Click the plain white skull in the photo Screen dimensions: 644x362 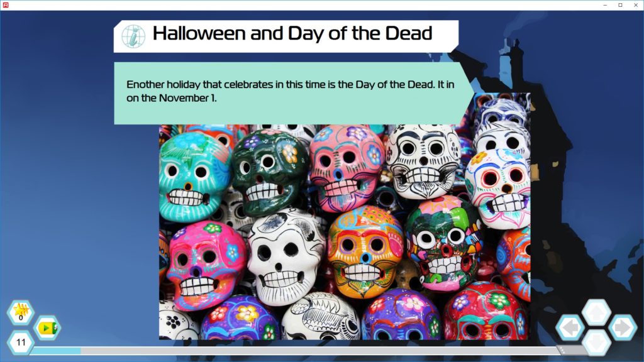(285, 257)
